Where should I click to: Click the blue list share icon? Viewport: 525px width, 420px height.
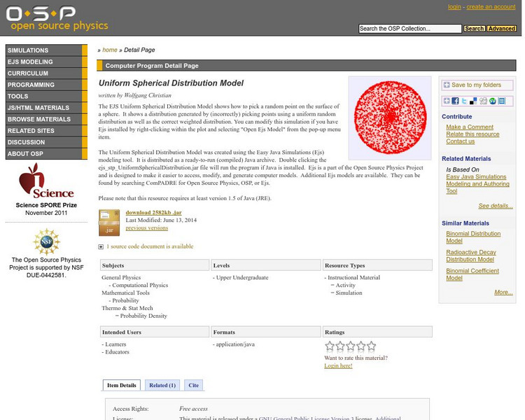click(x=502, y=101)
